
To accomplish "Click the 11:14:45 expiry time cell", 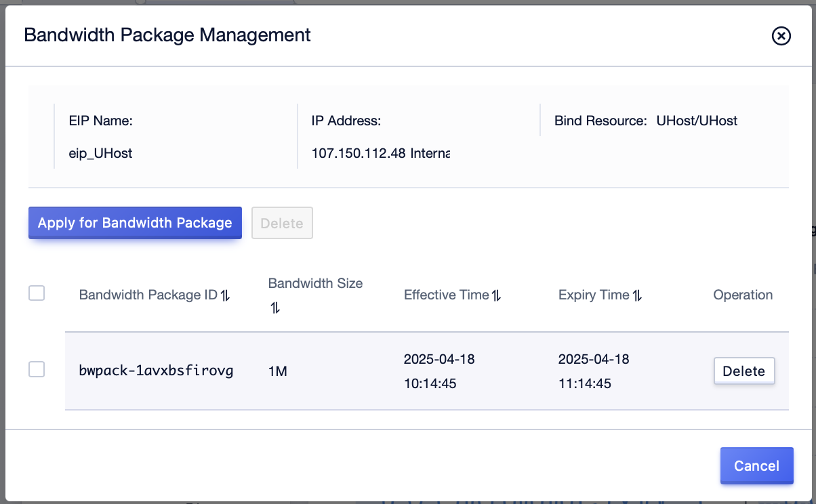I will tap(584, 384).
